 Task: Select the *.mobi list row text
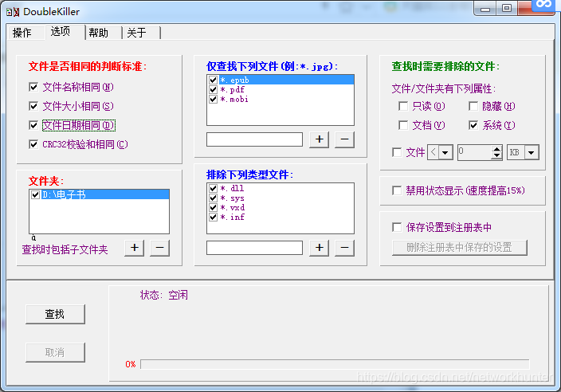coord(234,99)
